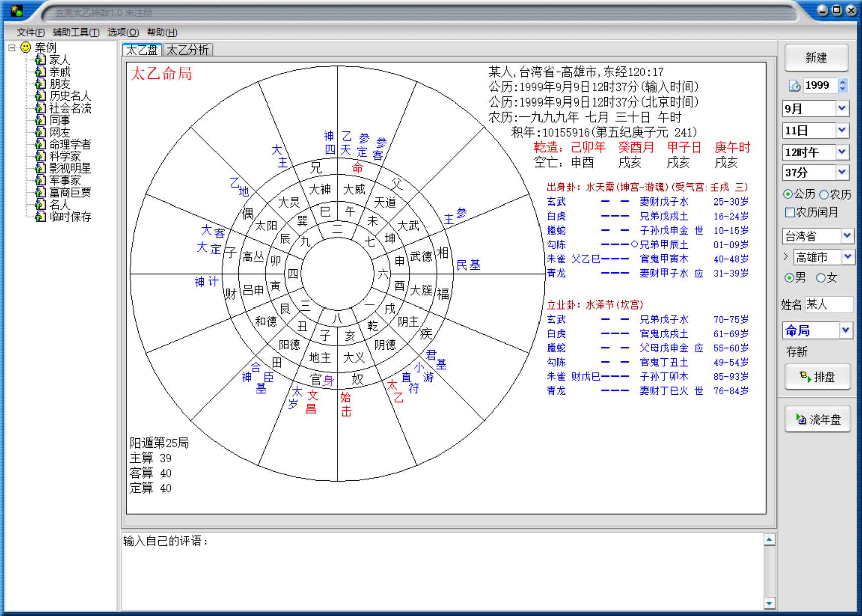The height and width of the screenshot is (616, 862).
Task: Open the 影视明星 folder icon
Action: click(x=40, y=168)
